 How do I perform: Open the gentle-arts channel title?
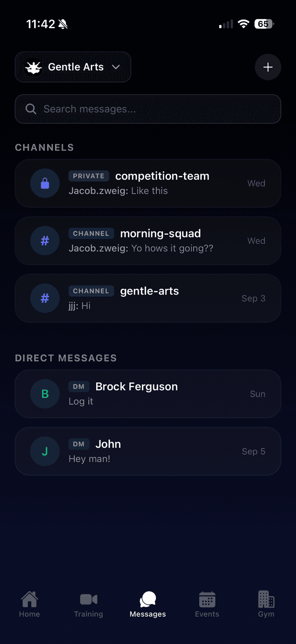point(149,291)
